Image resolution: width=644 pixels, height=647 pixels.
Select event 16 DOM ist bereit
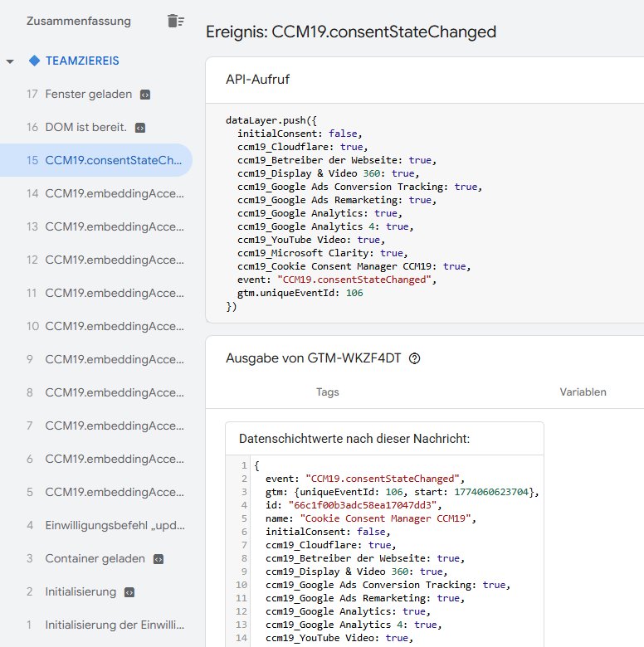pos(96,127)
